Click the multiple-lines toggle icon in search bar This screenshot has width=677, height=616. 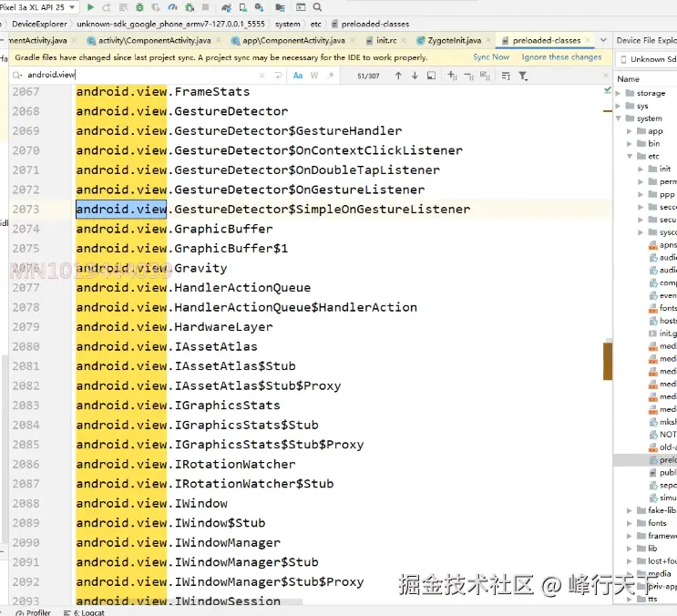tap(506, 76)
